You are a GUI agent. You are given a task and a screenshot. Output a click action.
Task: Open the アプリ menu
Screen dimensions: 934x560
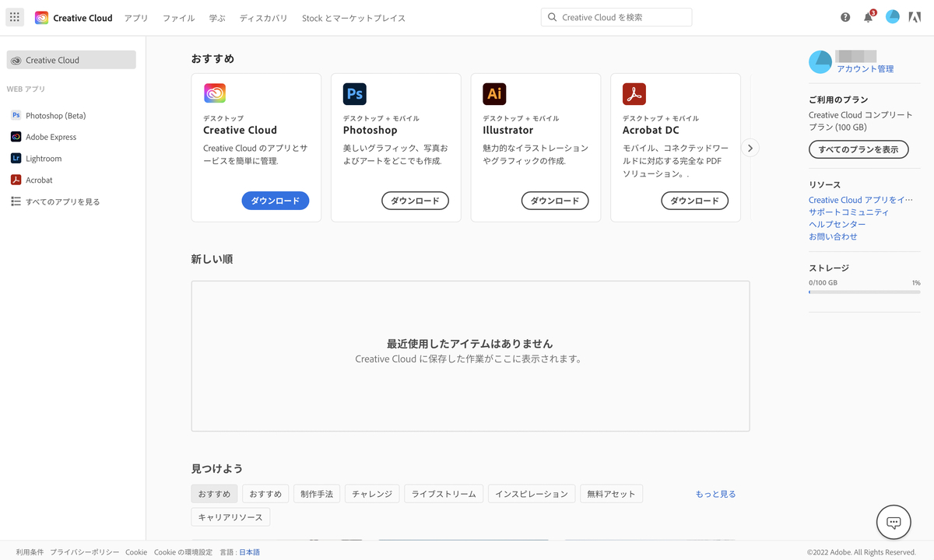pyautogui.click(x=136, y=18)
